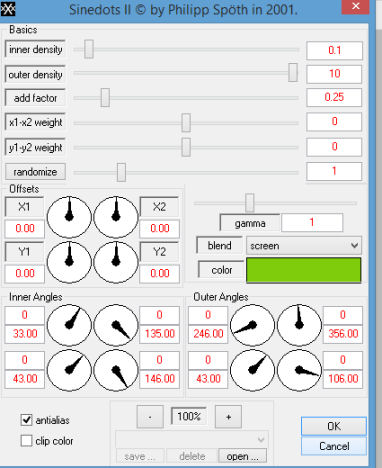Click the outer angle dial showing 356.00
This screenshot has height=468, width=382.
(299, 325)
